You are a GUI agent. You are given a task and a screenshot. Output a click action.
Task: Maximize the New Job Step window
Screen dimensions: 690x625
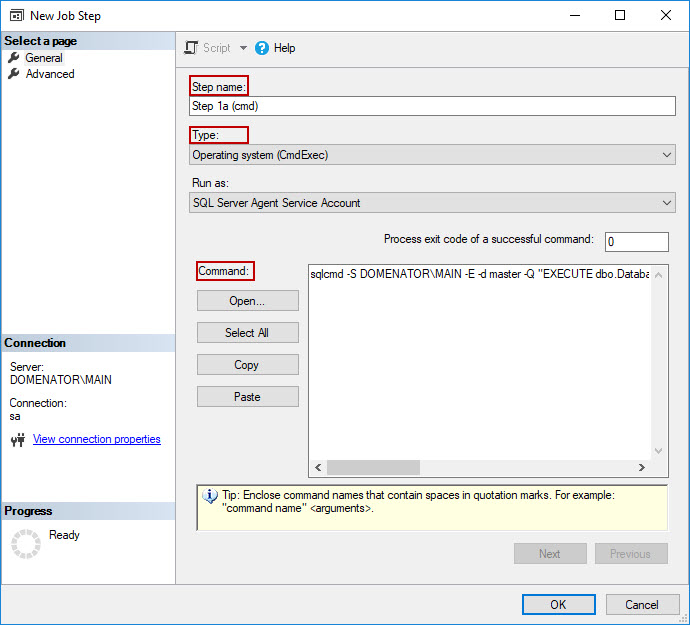[620, 15]
